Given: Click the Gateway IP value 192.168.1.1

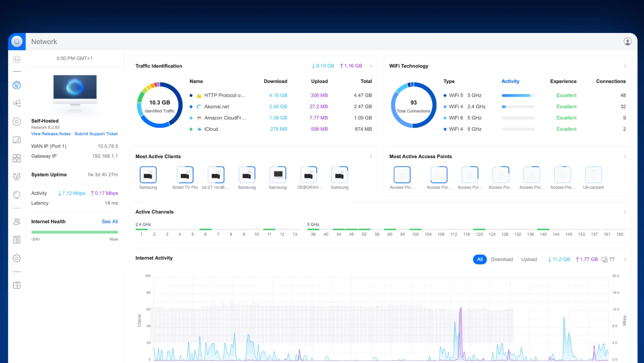Looking at the screenshot, I should 105,156.
